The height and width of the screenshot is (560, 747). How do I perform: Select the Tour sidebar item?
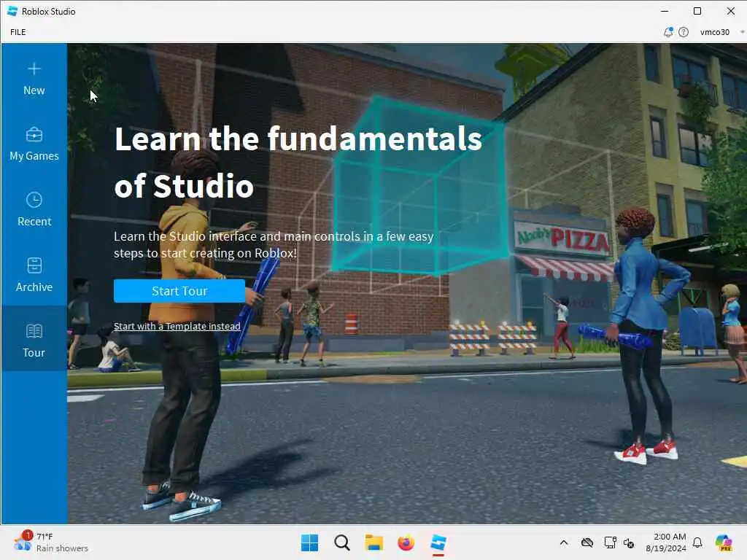point(34,339)
